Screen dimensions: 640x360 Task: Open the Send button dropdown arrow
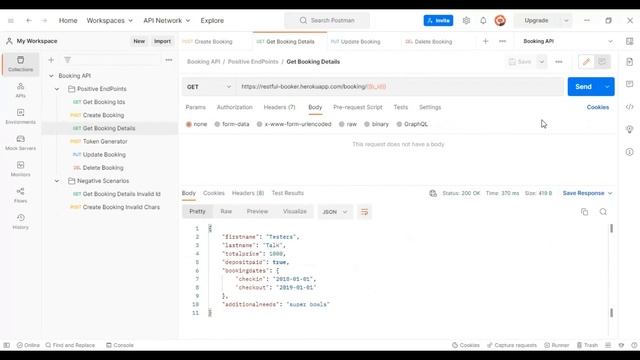tap(607, 87)
